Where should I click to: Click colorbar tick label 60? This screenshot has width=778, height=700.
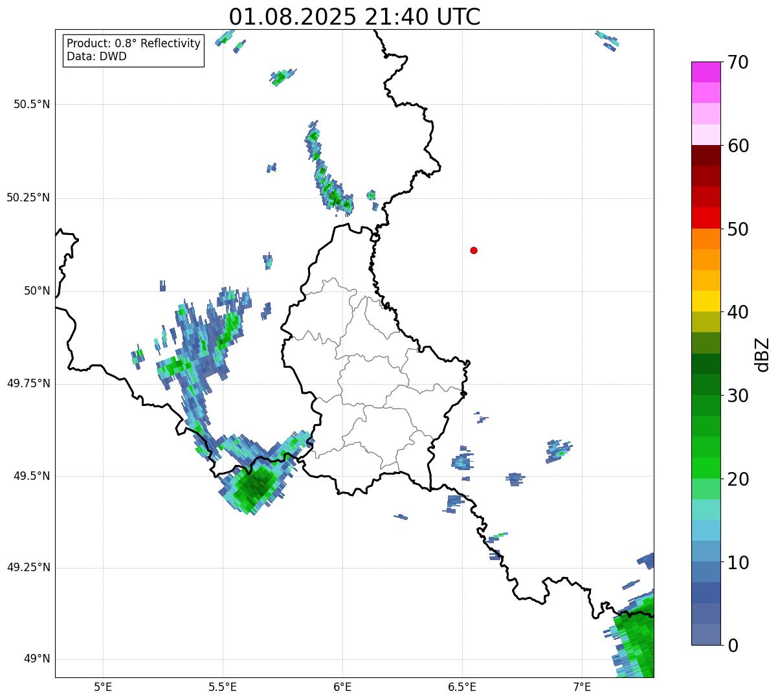(x=738, y=146)
